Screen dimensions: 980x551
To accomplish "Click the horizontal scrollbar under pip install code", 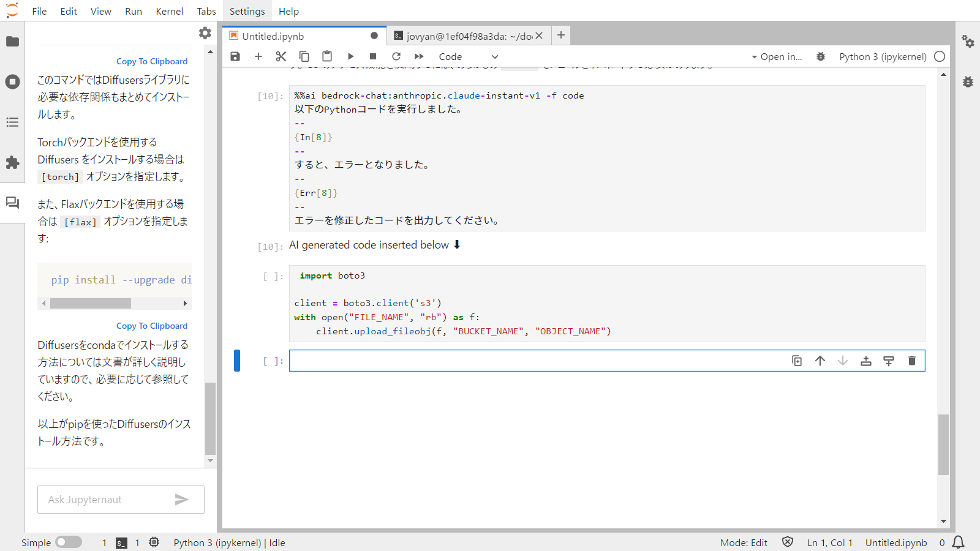I will pos(91,303).
